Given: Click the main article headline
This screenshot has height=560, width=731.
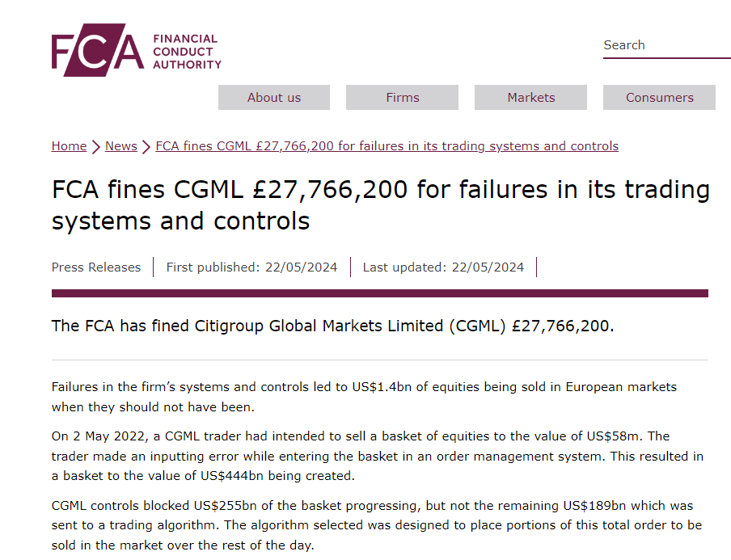Looking at the screenshot, I should click(380, 205).
